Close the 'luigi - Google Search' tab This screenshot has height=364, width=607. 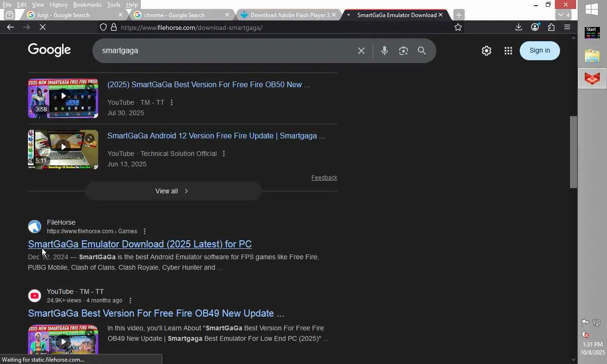120,15
